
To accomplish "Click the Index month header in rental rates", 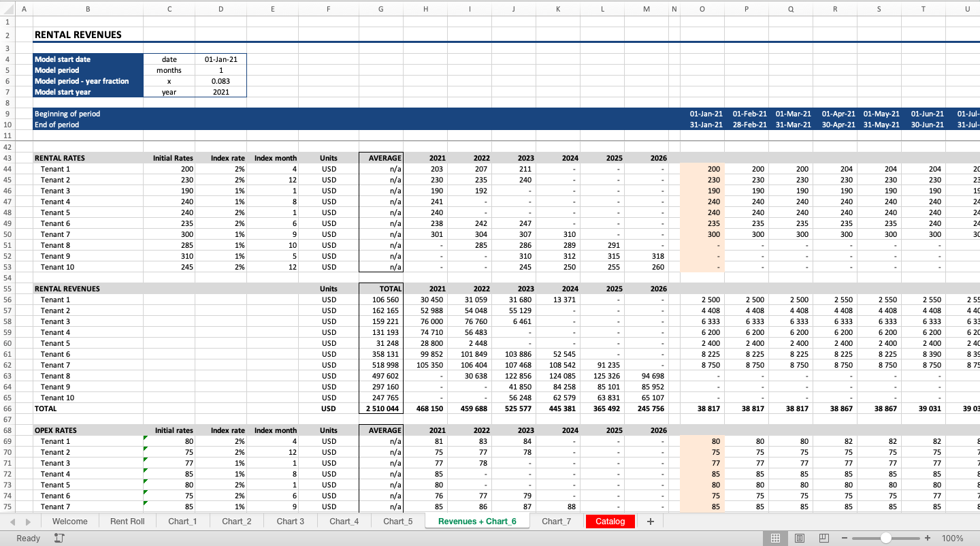I will pyautogui.click(x=273, y=158).
